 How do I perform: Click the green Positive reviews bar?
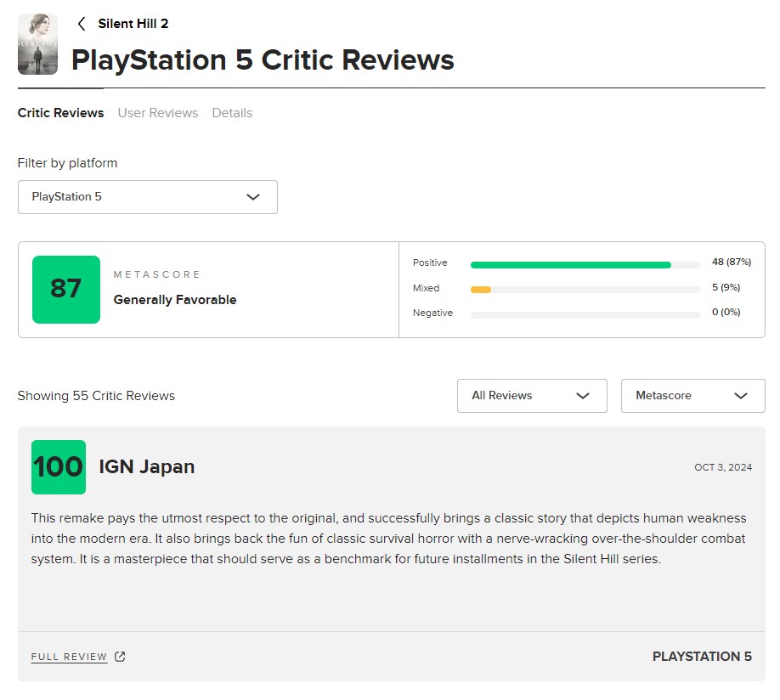pyautogui.click(x=570, y=264)
